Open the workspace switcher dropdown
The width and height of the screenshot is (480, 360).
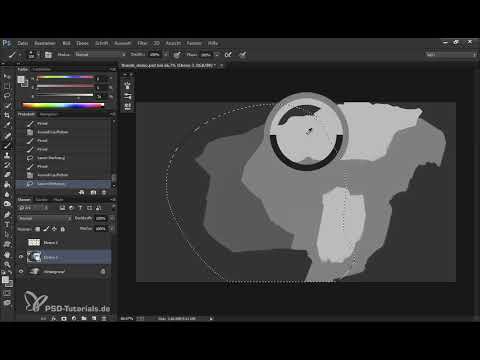[451, 54]
